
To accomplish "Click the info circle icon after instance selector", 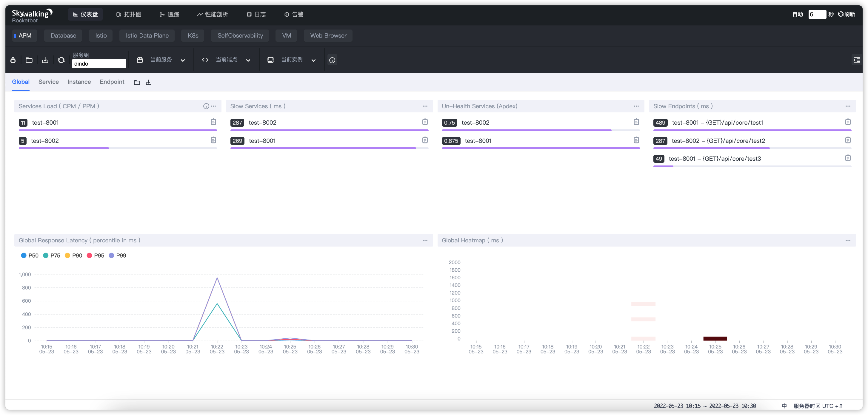I will coord(332,60).
